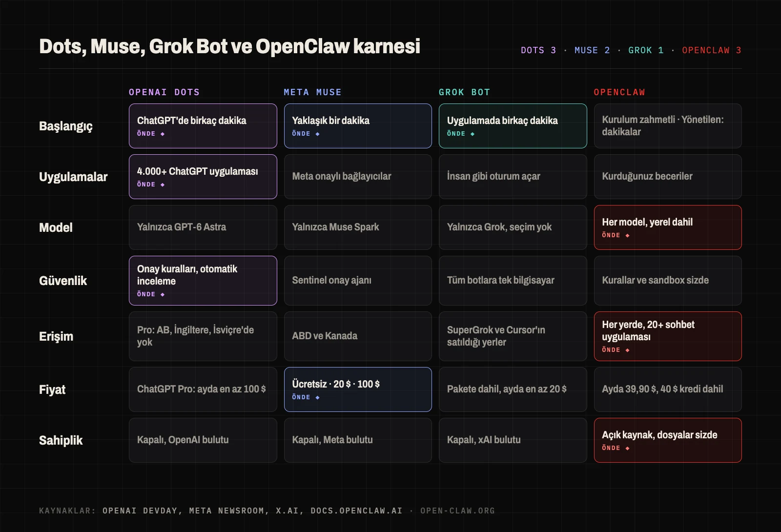Click the GROK BOT column header
This screenshot has height=532, width=781.
click(x=464, y=92)
